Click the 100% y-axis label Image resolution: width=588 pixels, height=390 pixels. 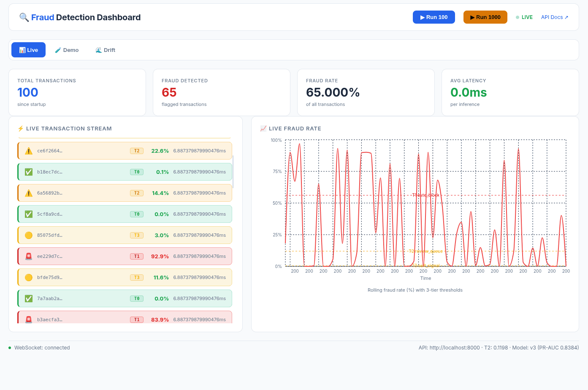coord(276,140)
